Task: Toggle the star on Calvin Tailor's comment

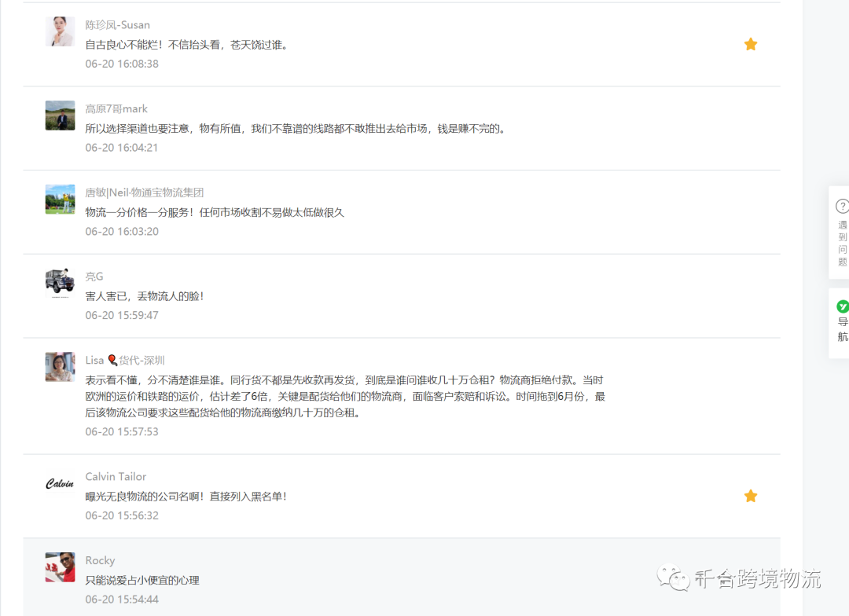Action: (751, 496)
